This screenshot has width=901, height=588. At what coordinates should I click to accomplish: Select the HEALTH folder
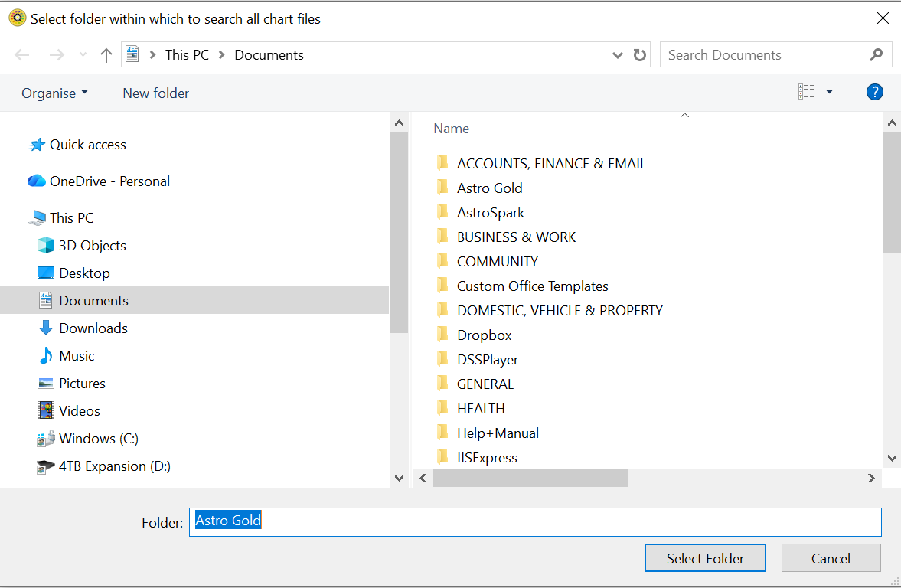coord(471,410)
